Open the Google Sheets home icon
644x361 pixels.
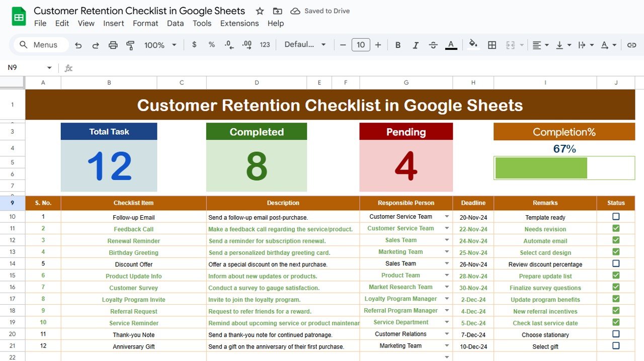(19, 17)
